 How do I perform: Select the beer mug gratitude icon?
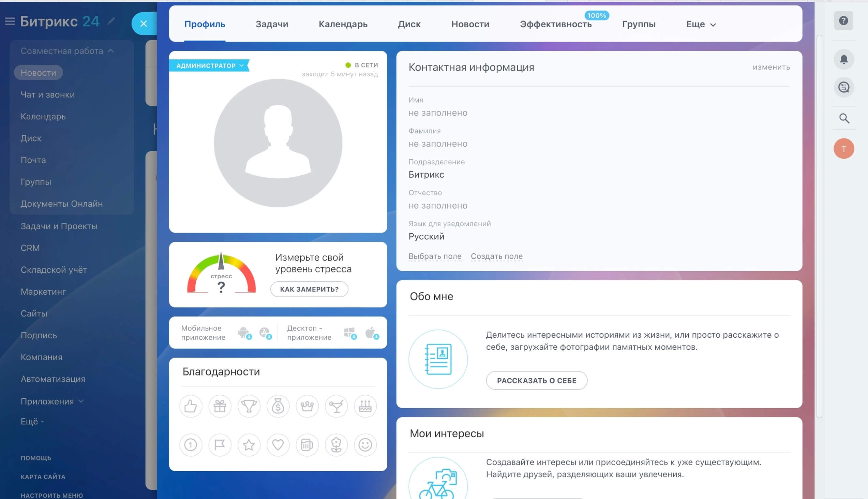pyautogui.click(x=307, y=445)
